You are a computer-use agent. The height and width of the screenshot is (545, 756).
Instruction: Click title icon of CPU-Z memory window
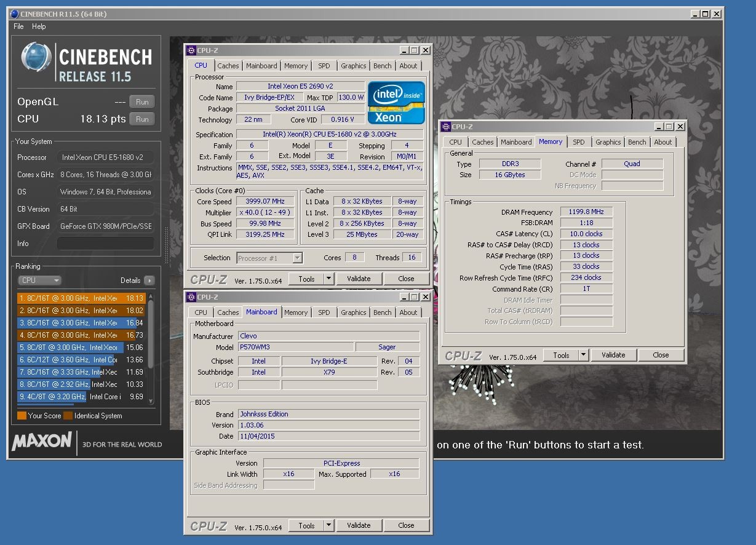coord(446,127)
